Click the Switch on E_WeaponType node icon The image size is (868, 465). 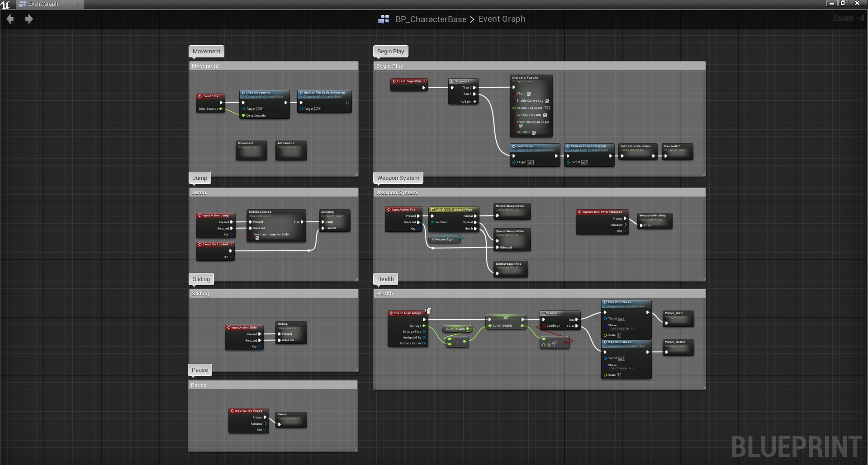point(432,210)
